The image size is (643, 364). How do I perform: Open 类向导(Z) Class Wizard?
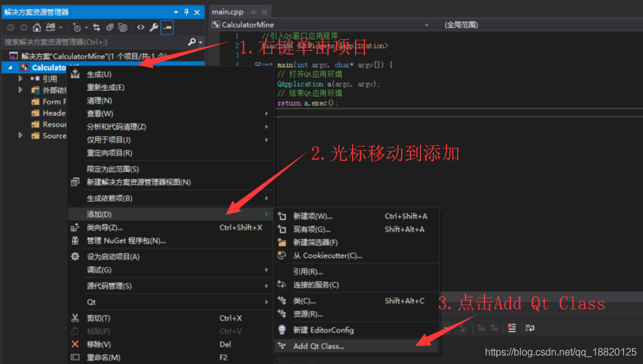click(x=170, y=227)
